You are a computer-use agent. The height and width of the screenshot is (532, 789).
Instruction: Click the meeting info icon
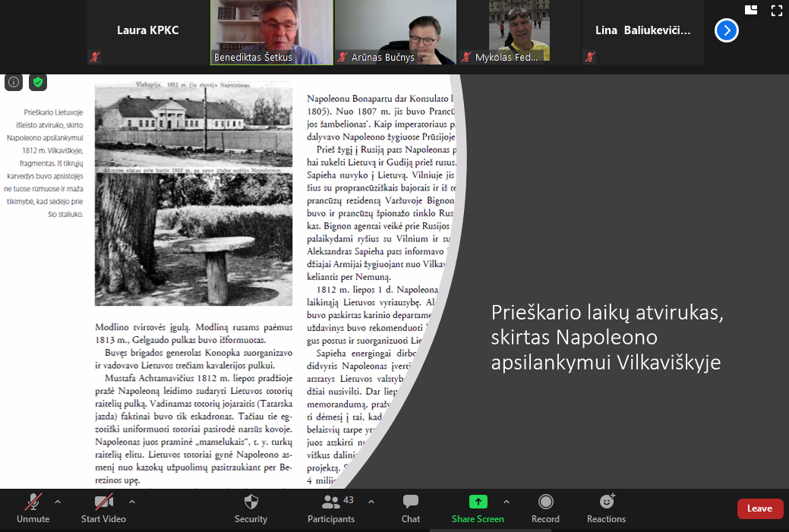click(x=14, y=82)
